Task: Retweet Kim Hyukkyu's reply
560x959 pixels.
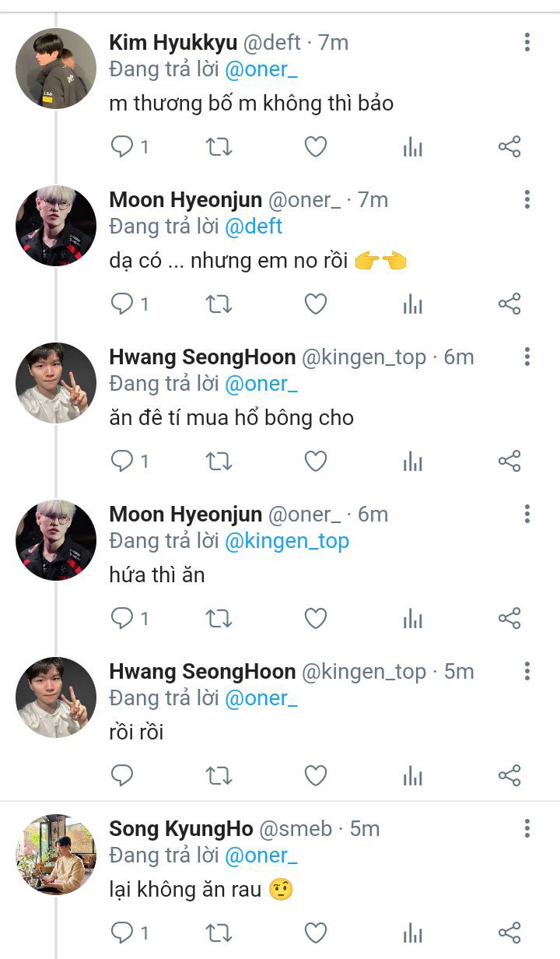Action: point(219,146)
